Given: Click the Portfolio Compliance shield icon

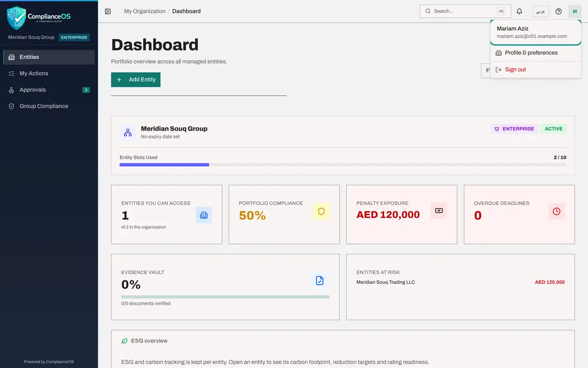Looking at the screenshot, I should pyautogui.click(x=321, y=211).
